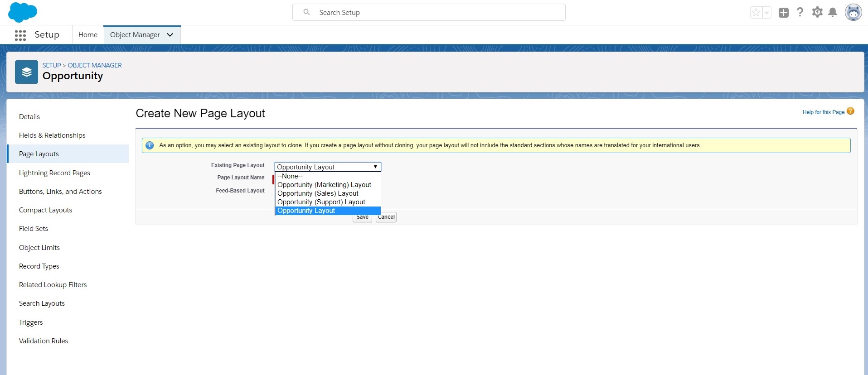This screenshot has height=375, width=868.
Task: Click the Save button
Action: click(363, 217)
